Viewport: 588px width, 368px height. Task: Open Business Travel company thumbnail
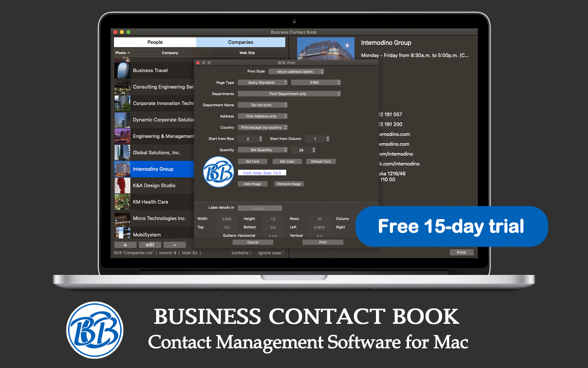122,70
